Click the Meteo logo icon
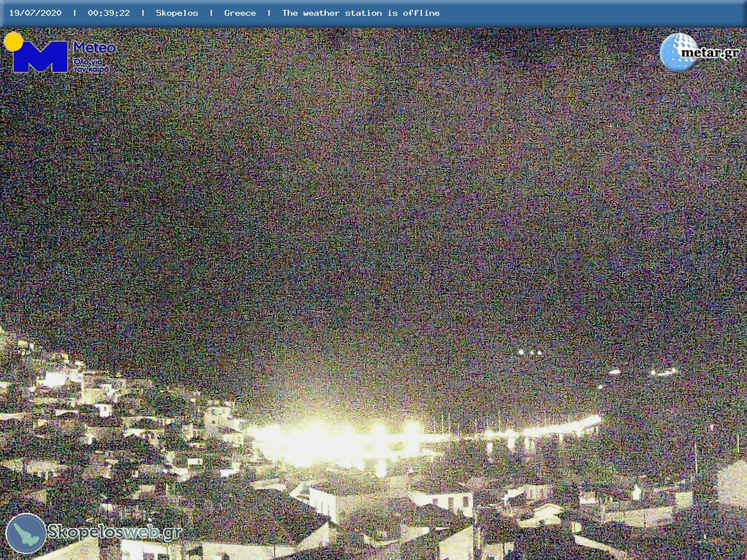 [36, 52]
